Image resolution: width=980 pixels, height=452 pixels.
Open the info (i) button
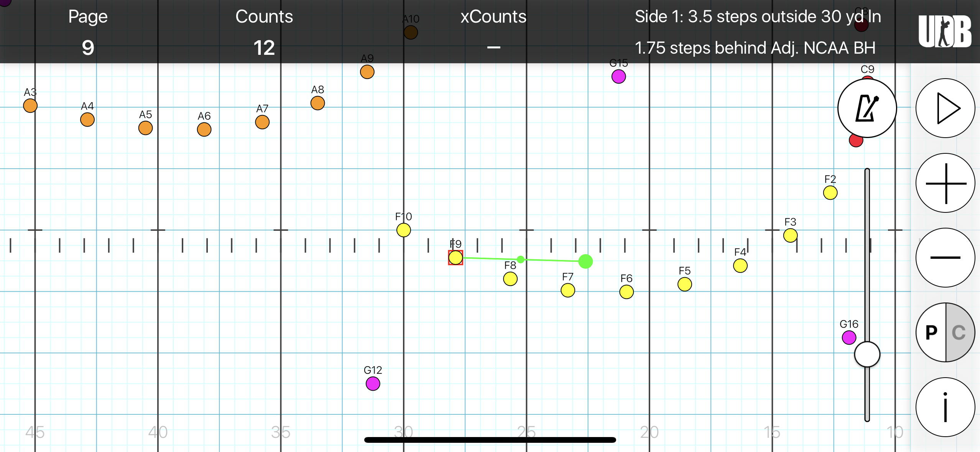point(945,407)
